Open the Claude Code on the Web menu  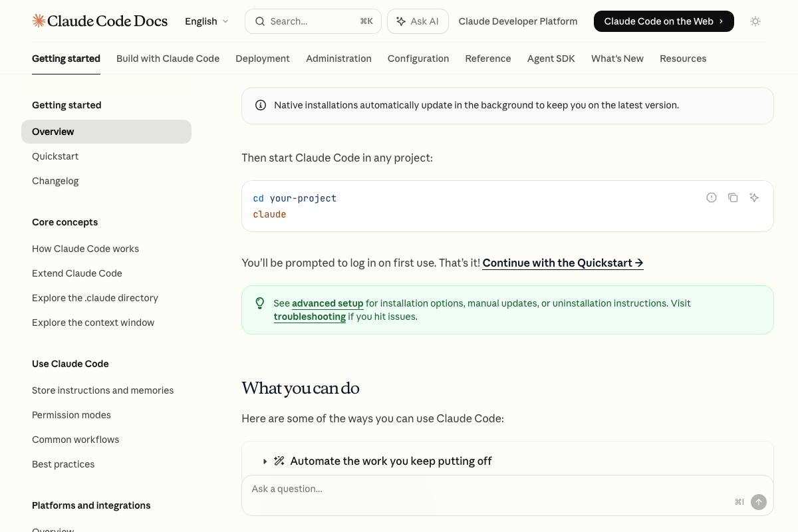(x=663, y=21)
